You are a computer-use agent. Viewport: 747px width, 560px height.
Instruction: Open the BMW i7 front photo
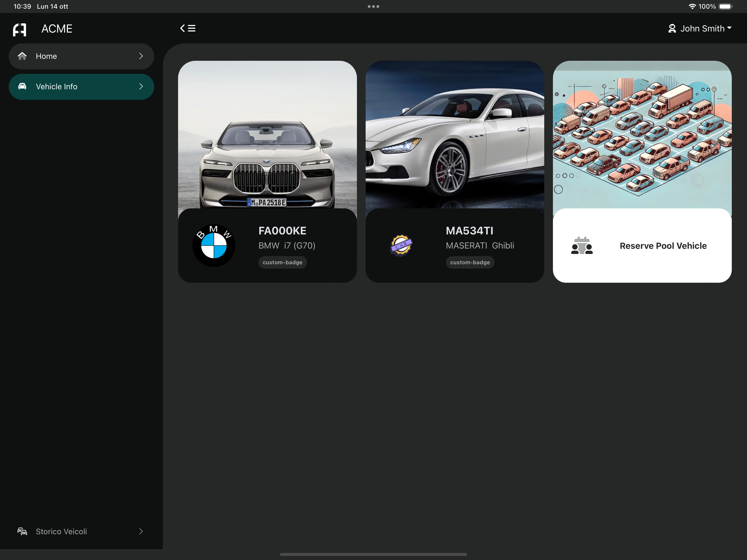pos(267,135)
